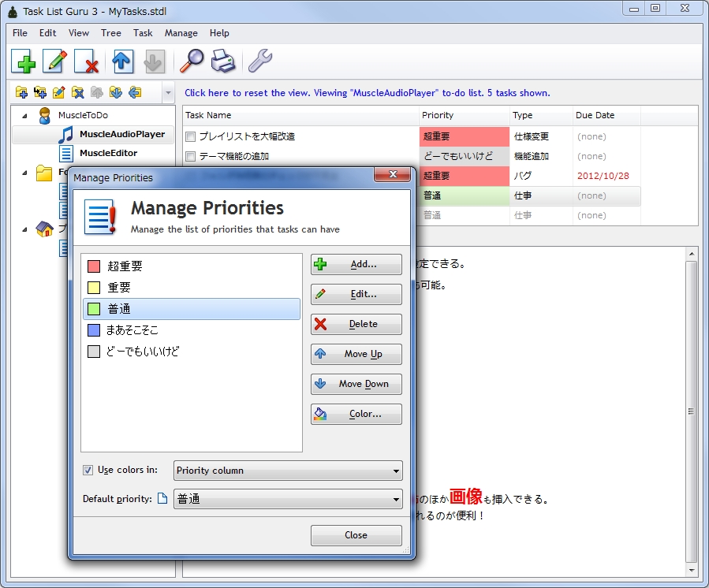The height and width of the screenshot is (588, 709).
Task: Click the add new task toolbar icon
Action: click(24, 61)
